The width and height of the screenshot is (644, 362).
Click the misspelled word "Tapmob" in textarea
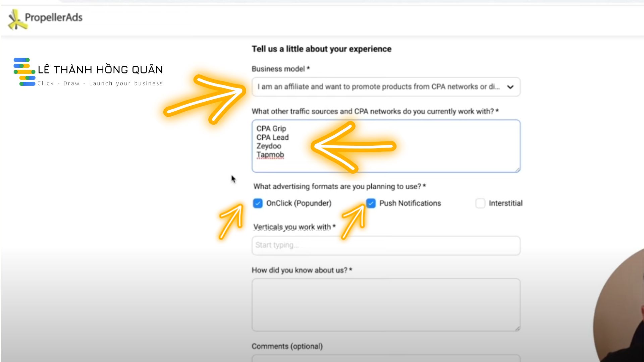point(270,155)
